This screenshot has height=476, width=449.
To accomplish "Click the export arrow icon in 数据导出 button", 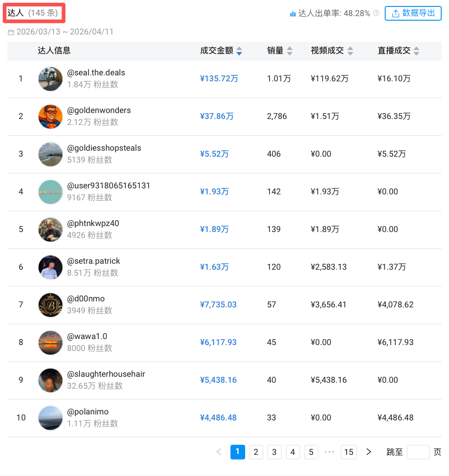I will click(x=395, y=13).
